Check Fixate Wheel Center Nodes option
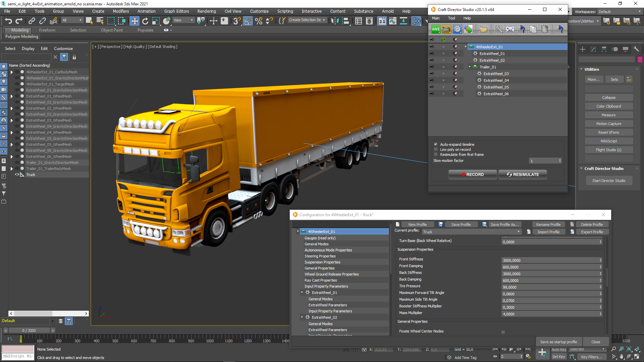 pos(503,332)
